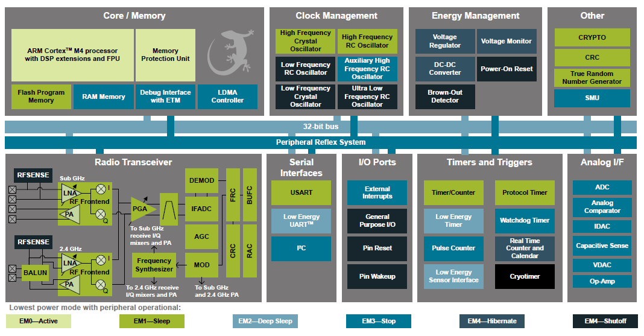
Task: Click the CRYPTO block
Action: tap(592, 37)
